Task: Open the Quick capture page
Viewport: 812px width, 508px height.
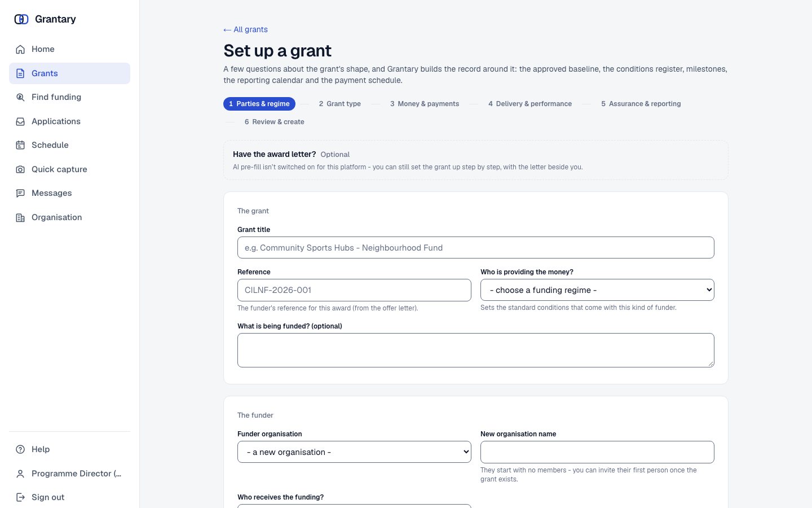Action: [x=70, y=169]
